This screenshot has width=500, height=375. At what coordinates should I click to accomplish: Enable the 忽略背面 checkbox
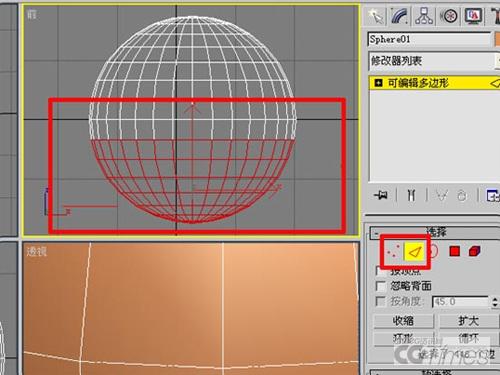coord(380,286)
